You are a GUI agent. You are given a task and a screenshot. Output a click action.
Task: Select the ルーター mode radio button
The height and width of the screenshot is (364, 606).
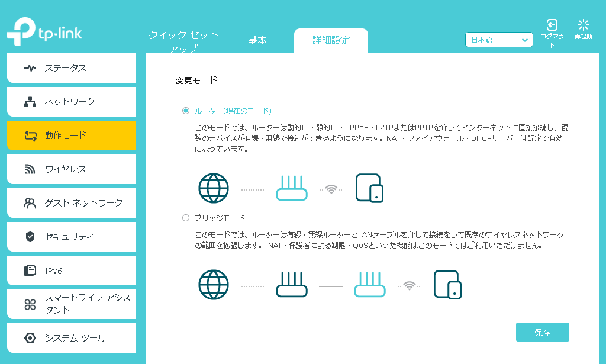point(186,111)
